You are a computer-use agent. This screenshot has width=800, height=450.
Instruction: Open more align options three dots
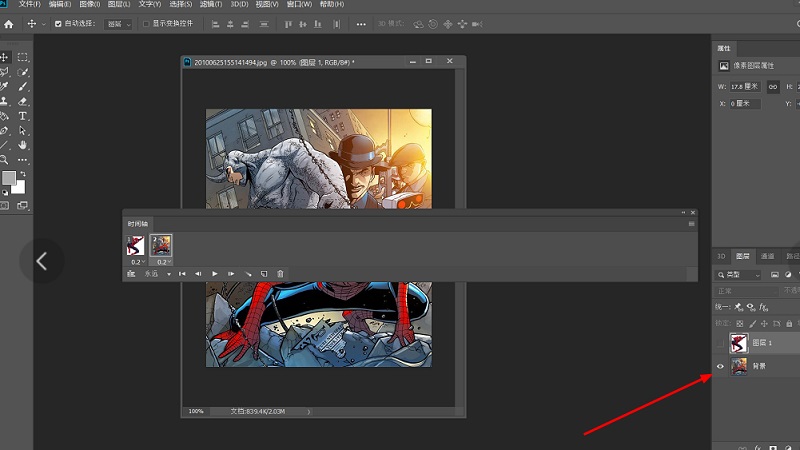pyautogui.click(x=361, y=24)
